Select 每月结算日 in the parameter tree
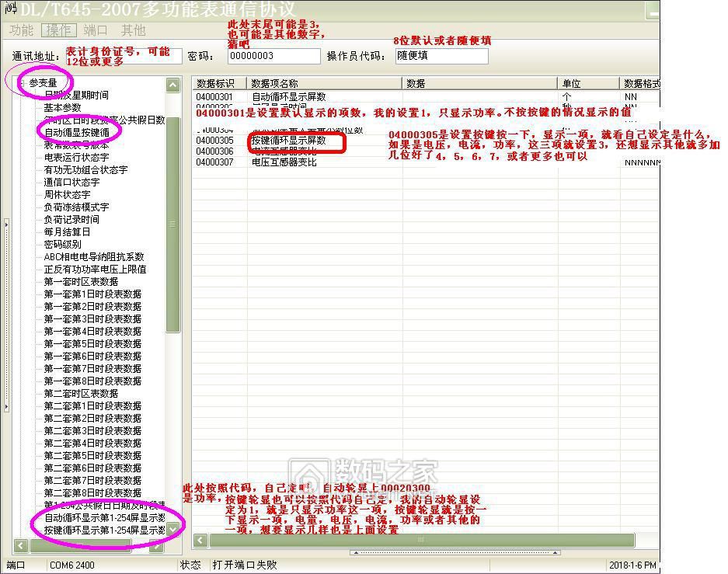728x574 pixels. coord(67,232)
